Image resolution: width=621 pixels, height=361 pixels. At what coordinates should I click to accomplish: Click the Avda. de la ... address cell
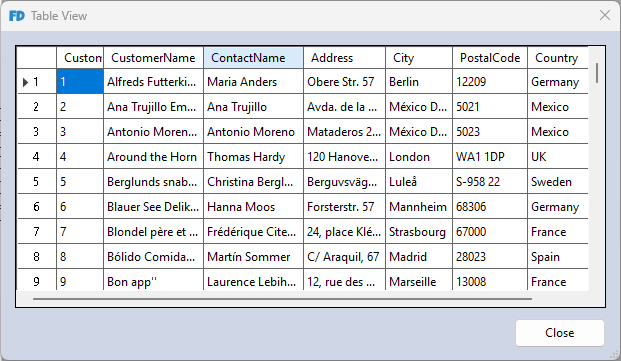(345, 107)
